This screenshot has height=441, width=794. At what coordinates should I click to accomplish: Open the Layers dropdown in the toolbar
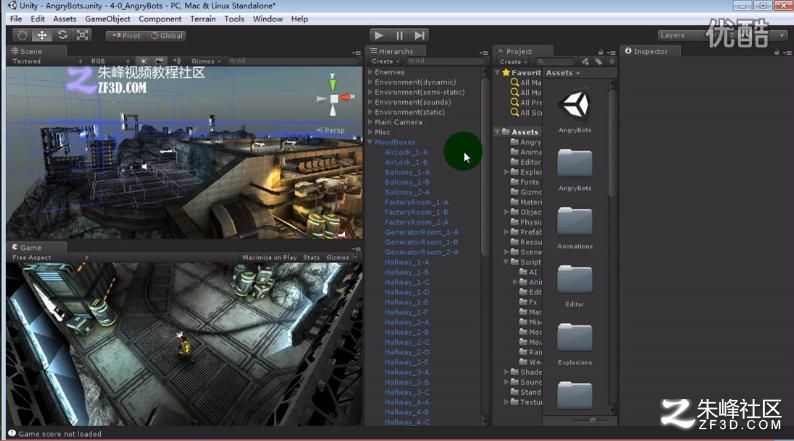pos(722,35)
